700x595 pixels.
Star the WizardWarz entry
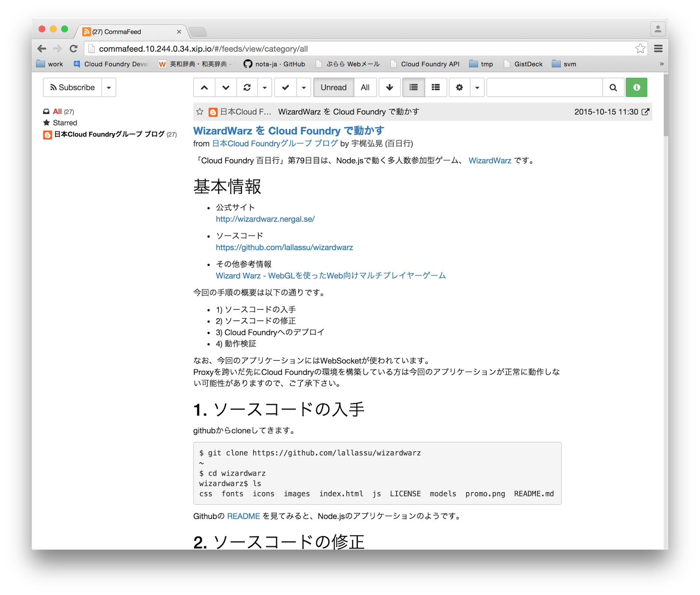click(x=200, y=112)
